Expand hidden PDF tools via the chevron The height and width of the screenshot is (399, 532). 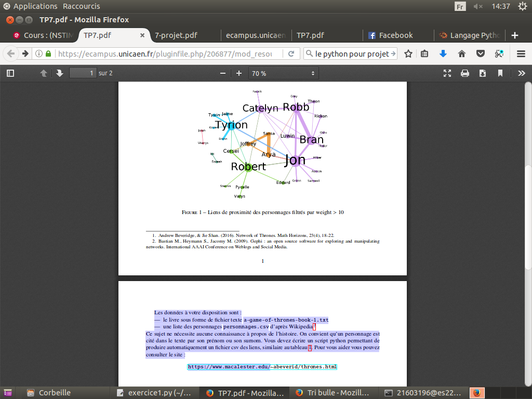pyautogui.click(x=521, y=73)
